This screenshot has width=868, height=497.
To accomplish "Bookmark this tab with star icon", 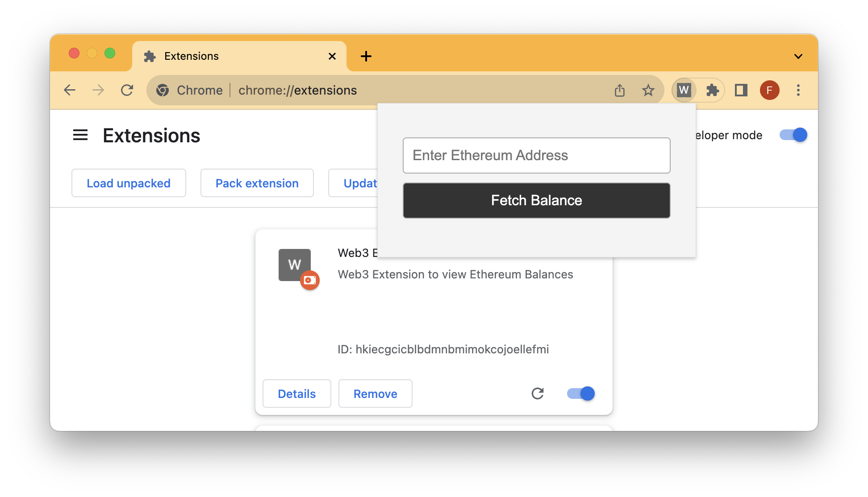I will click(648, 90).
